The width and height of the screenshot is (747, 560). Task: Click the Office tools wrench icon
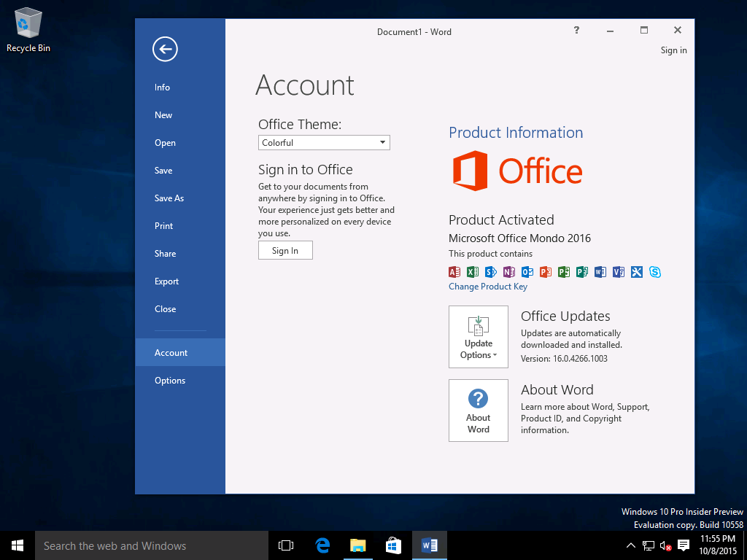pyautogui.click(x=636, y=272)
